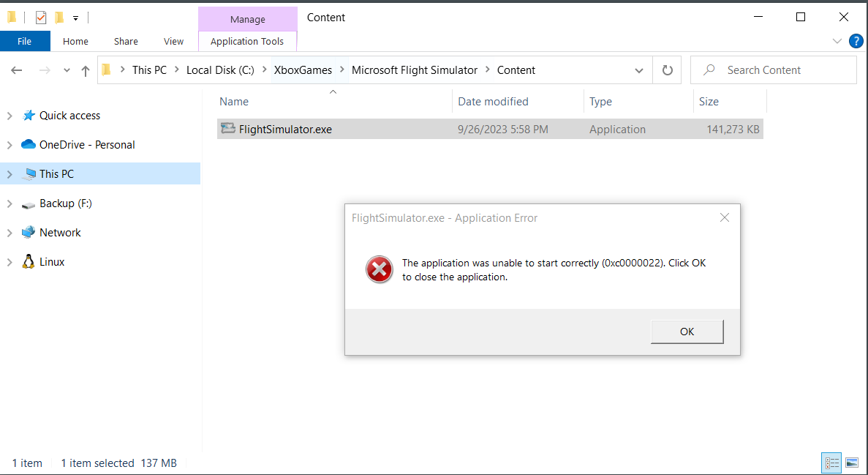Click the folder icon in title bar
This screenshot has height=475, width=868.
(12, 18)
